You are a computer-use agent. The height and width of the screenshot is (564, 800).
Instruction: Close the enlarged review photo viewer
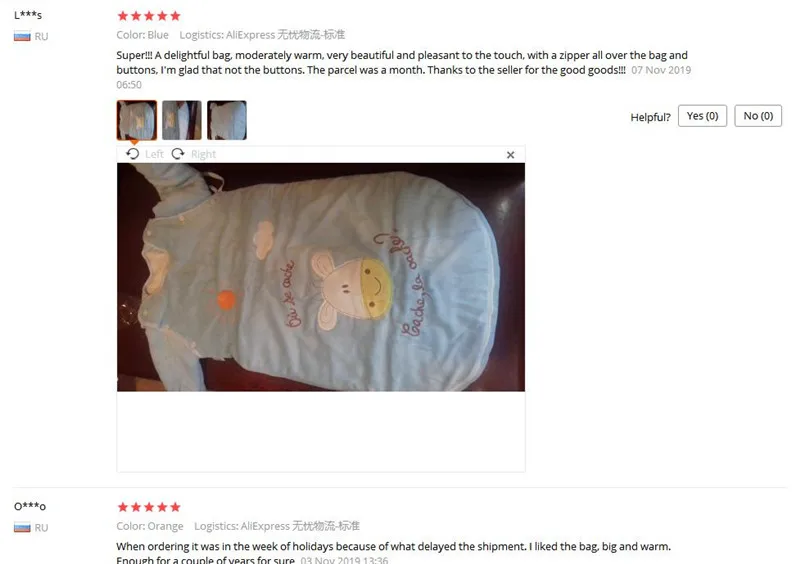510,155
